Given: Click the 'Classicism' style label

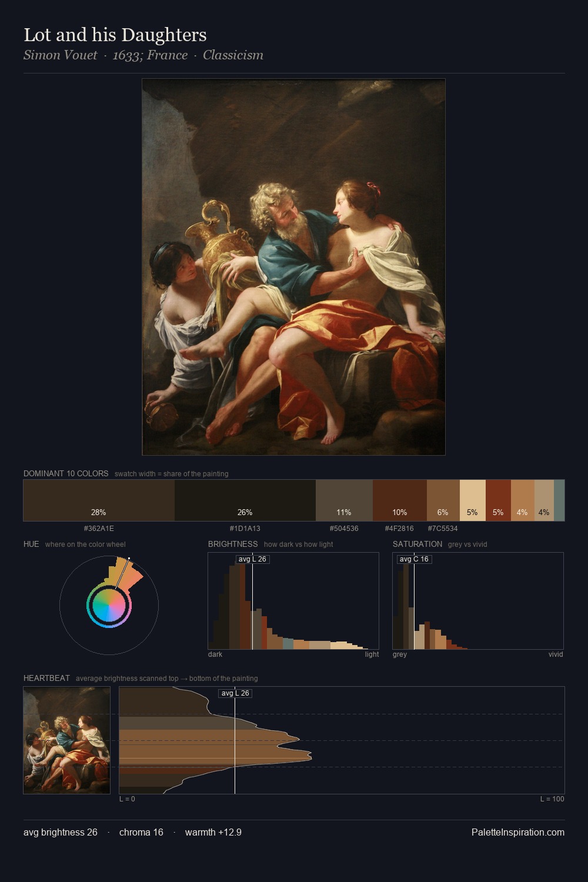Looking at the screenshot, I should [x=233, y=55].
